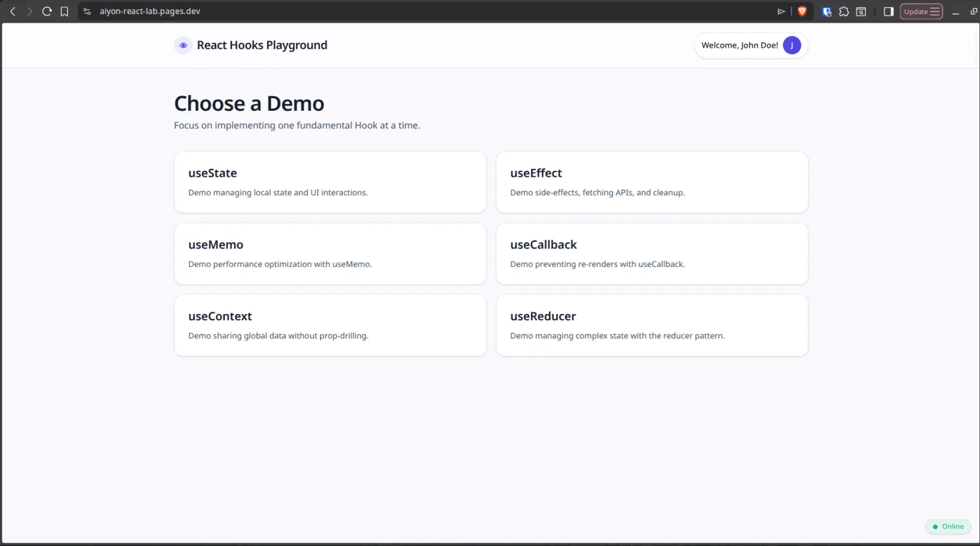Open the useState demo card
Viewport: 980px width, 546px height.
point(330,182)
